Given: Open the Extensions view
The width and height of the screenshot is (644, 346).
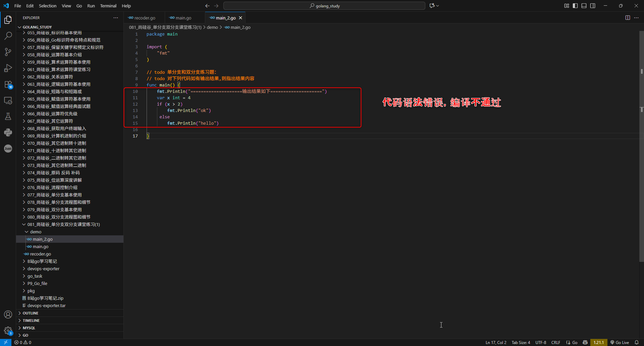Looking at the screenshot, I should pyautogui.click(x=8, y=84).
